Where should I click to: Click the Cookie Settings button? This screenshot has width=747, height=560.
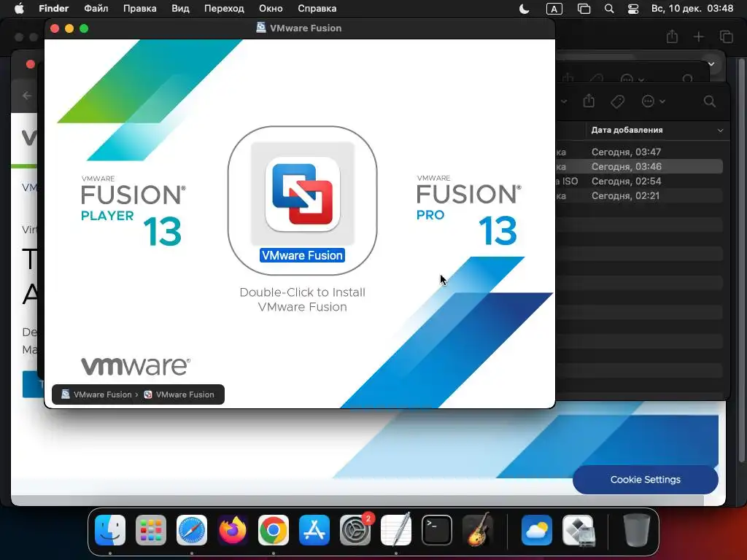pos(645,480)
